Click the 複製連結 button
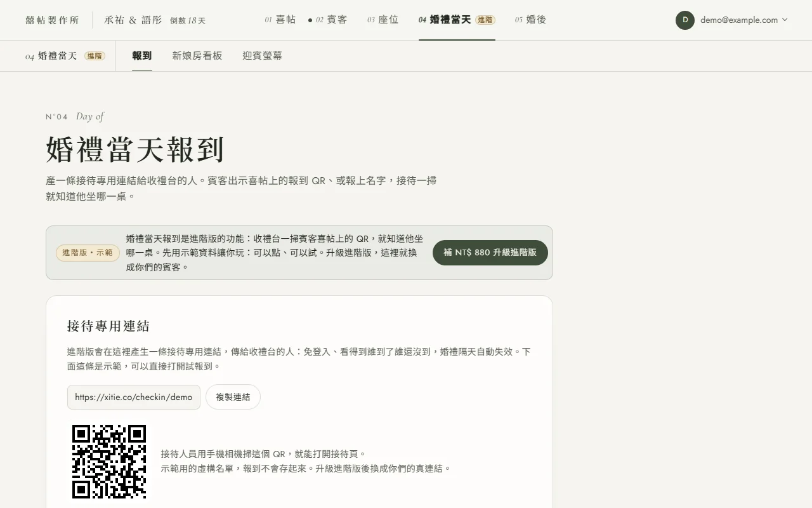This screenshot has width=812, height=508. click(233, 397)
